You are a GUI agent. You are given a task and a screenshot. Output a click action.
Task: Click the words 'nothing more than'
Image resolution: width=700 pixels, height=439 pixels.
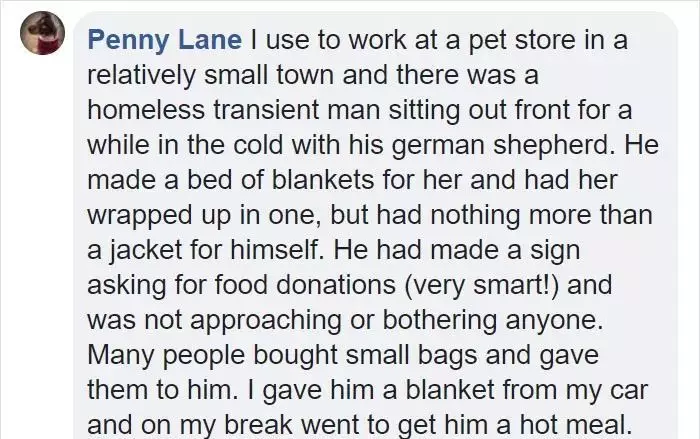(542, 214)
